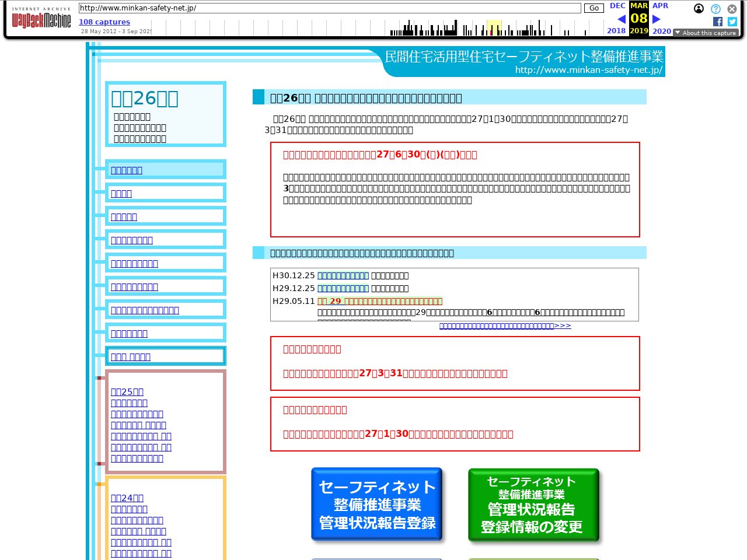Open the H30.12.25 news entry link
Viewport: 747px width, 560px height.
343,275
